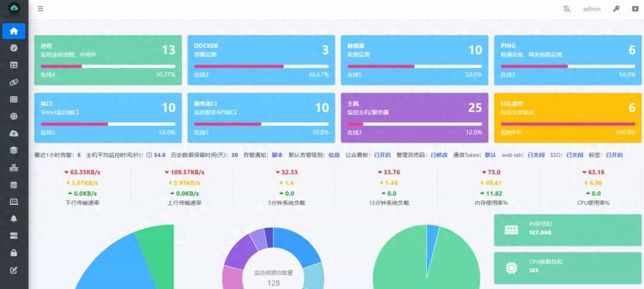Click the average monitoring time value 54.0

click(x=159, y=155)
